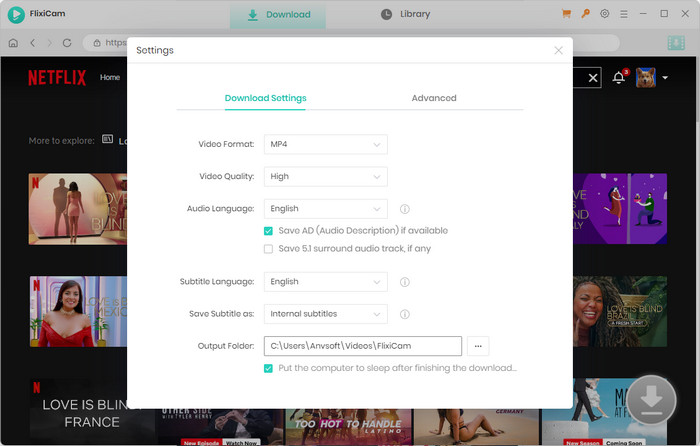This screenshot has width=700, height=446.
Task: Open the gear settings icon in title bar
Action: (604, 14)
